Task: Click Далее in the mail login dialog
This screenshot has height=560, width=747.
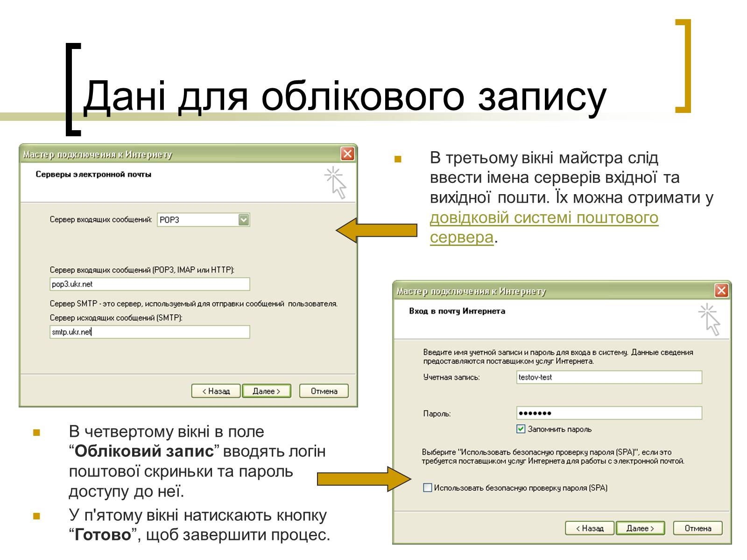Action: click(x=640, y=528)
